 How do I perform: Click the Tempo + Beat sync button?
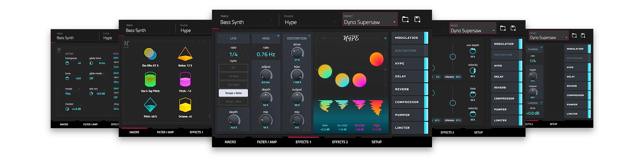click(x=233, y=101)
